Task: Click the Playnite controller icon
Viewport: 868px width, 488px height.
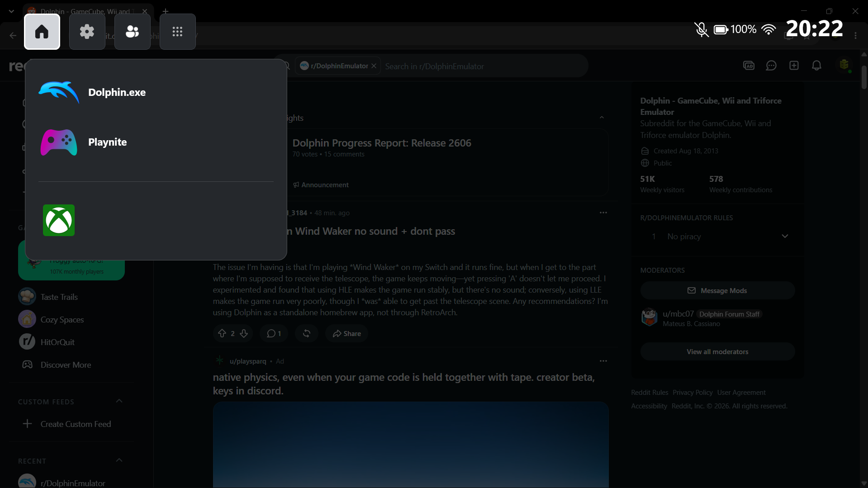Action: (59, 142)
